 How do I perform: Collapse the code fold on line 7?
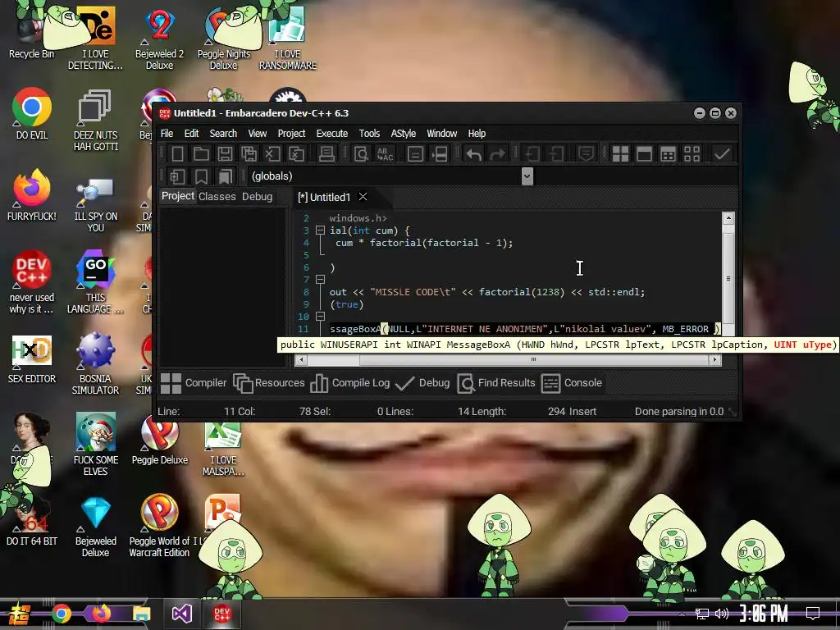321,280
